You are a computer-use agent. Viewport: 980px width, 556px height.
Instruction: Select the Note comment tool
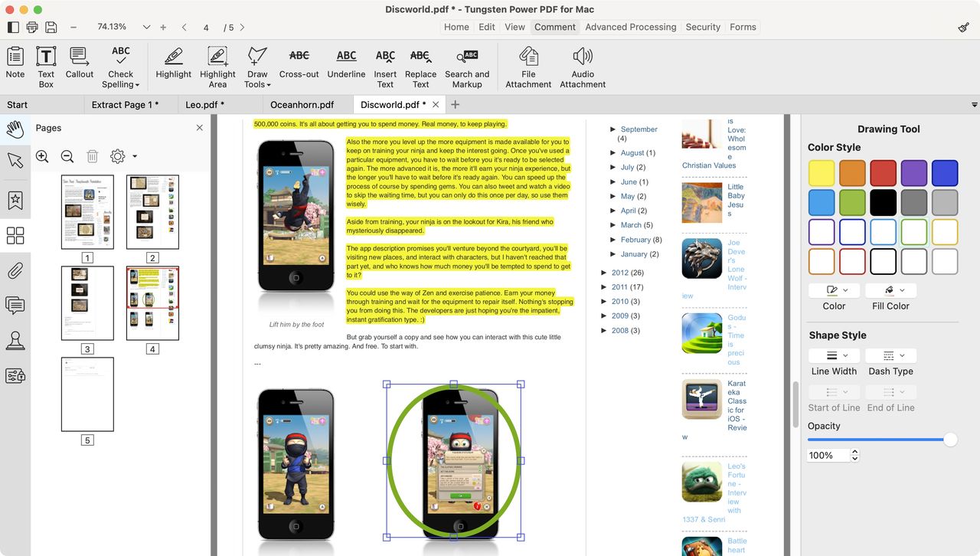coord(15,63)
